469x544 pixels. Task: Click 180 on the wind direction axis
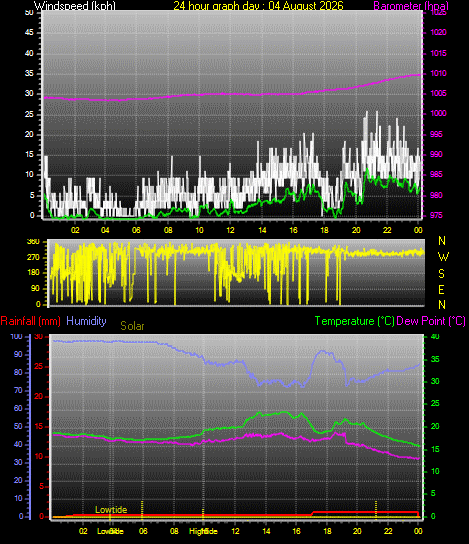click(x=33, y=273)
